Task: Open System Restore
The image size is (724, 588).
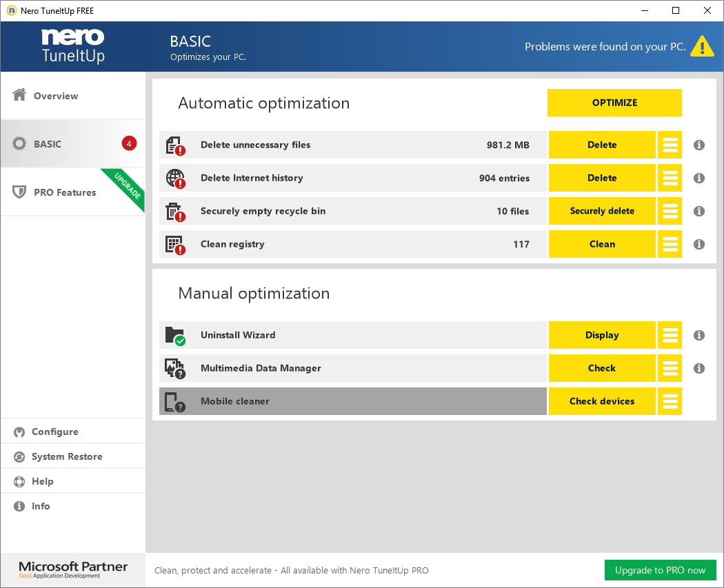Action: (73, 456)
